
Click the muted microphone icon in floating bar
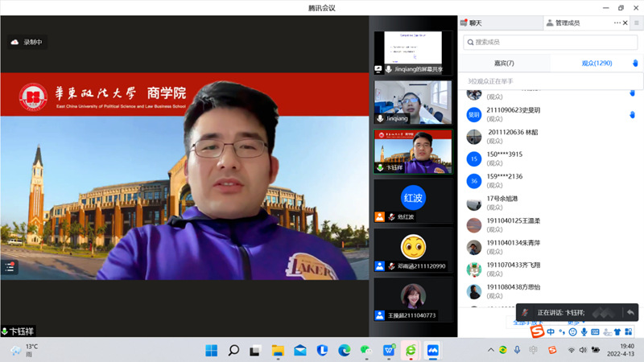point(525,312)
